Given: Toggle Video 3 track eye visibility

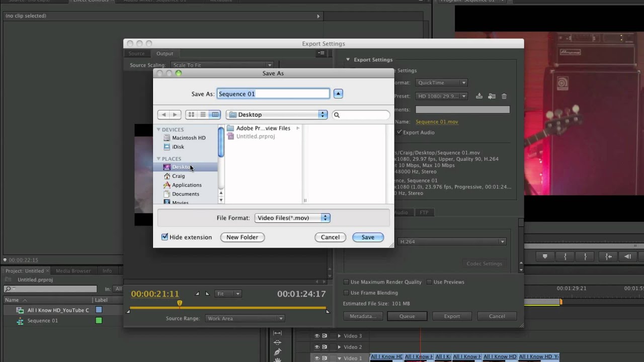Looking at the screenshot, I should (317, 336).
